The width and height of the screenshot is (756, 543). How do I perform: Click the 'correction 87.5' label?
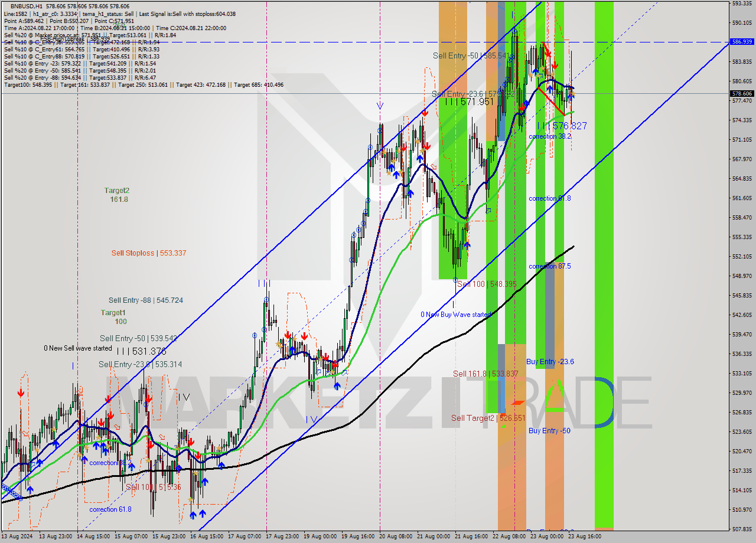550,266
